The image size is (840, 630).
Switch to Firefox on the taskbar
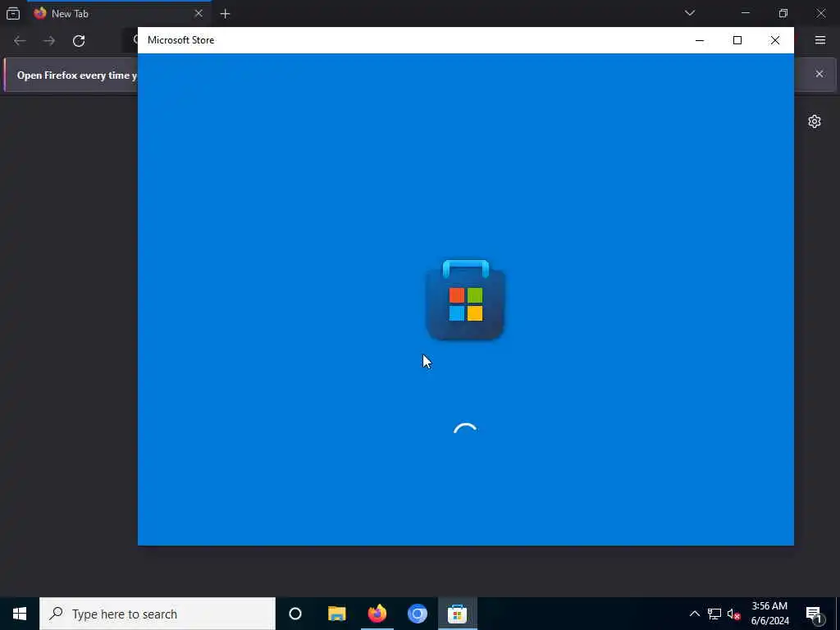pyautogui.click(x=377, y=614)
